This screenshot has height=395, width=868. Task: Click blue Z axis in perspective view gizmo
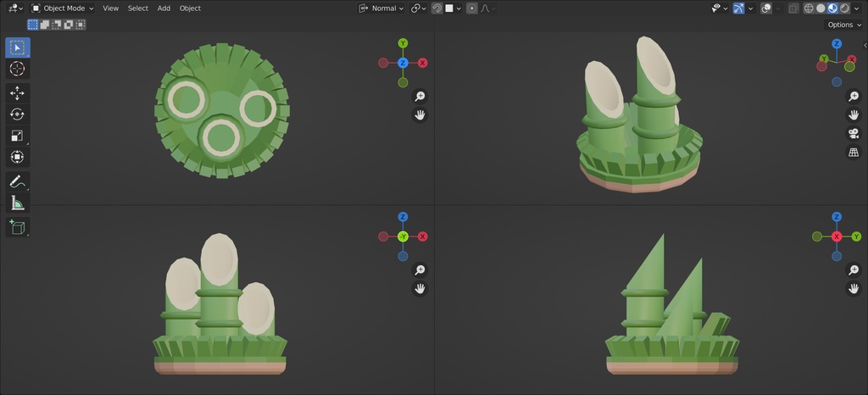(x=837, y=44)
